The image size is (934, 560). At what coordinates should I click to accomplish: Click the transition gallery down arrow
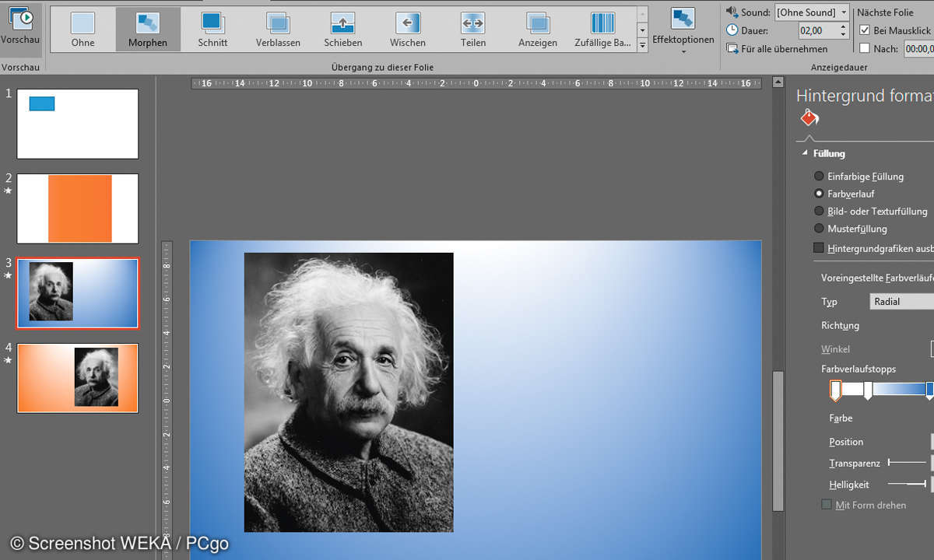click(x=642, y=30)
